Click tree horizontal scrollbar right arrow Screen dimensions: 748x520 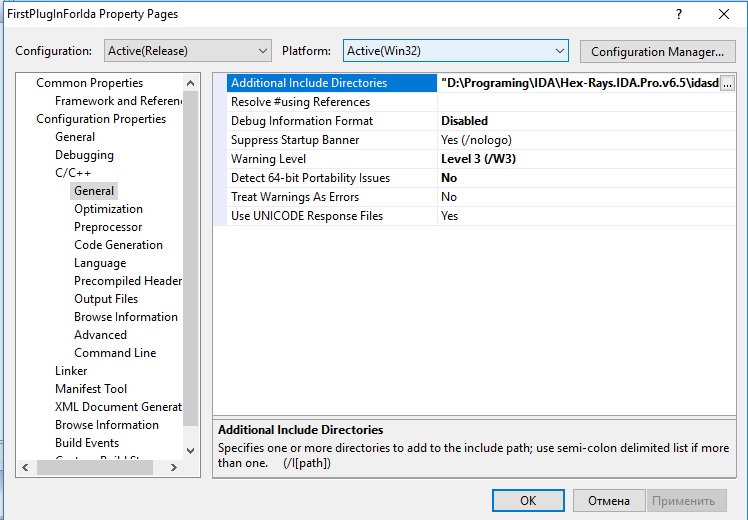[174, 468]
